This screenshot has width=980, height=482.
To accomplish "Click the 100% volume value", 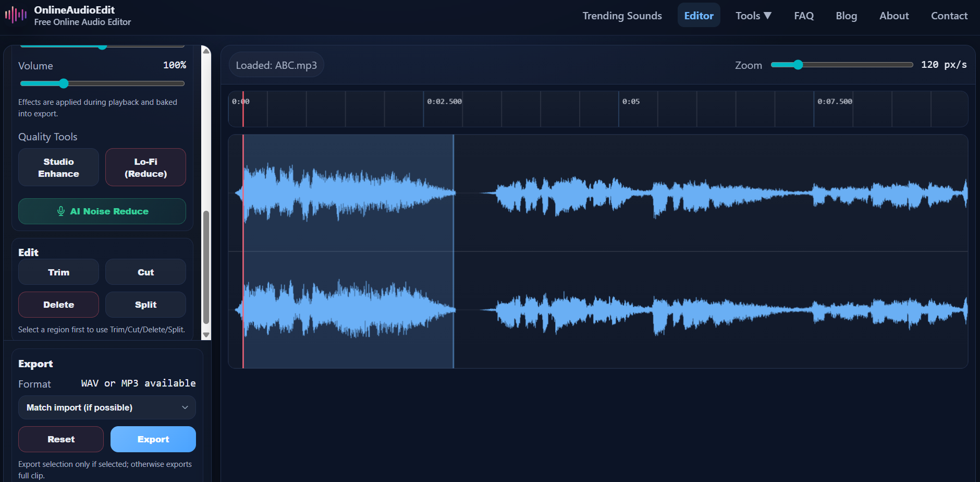I will tap(175, 65).
